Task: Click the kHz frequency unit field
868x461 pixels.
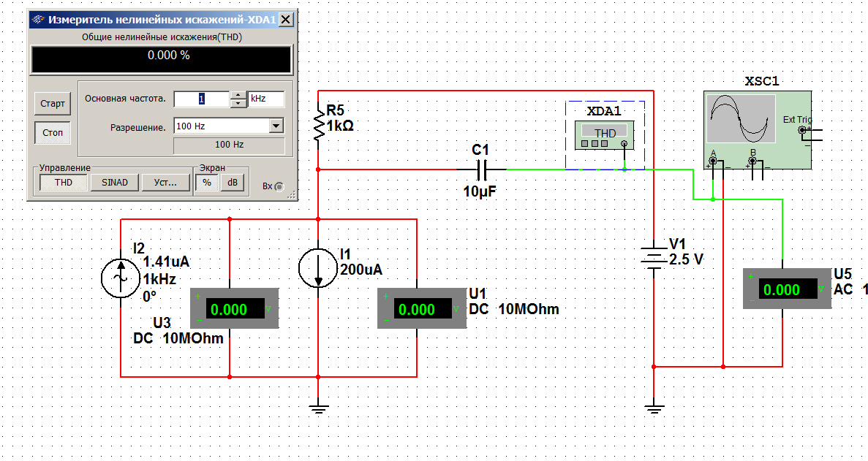Action: tap(266, 99)
